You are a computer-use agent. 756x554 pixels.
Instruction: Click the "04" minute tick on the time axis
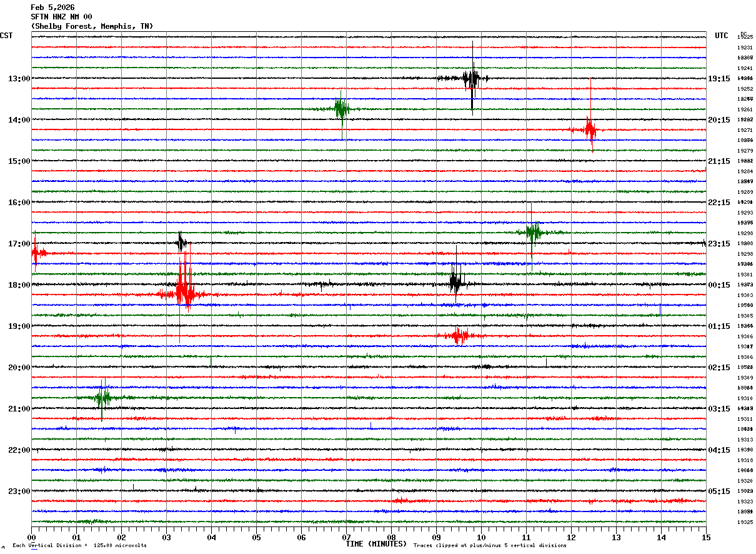coord(211,537)
